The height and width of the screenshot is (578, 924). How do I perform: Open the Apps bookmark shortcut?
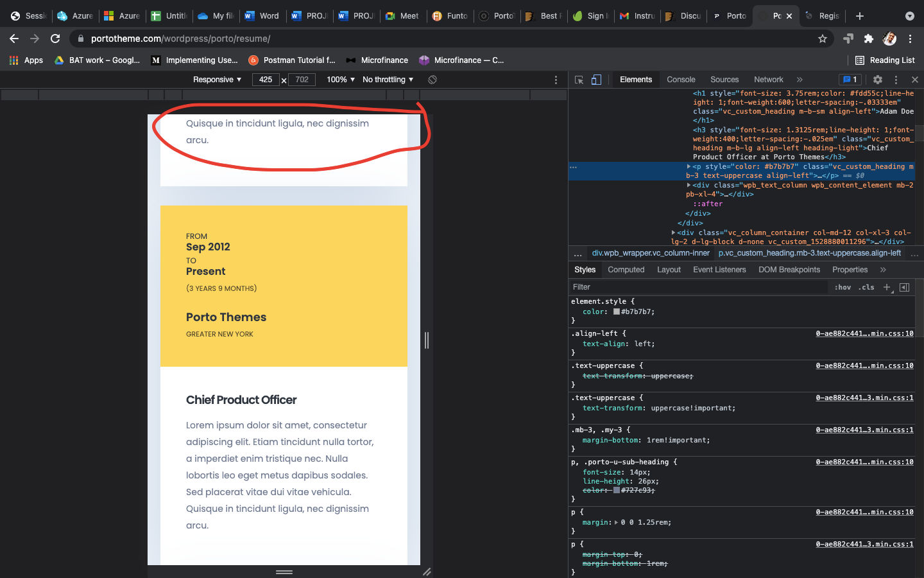(x=26, y=60)
